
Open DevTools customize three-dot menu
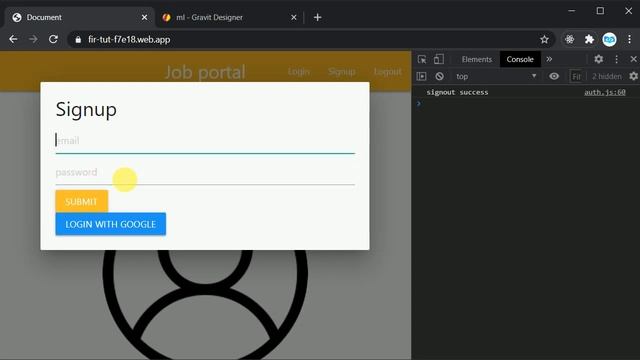616,59
